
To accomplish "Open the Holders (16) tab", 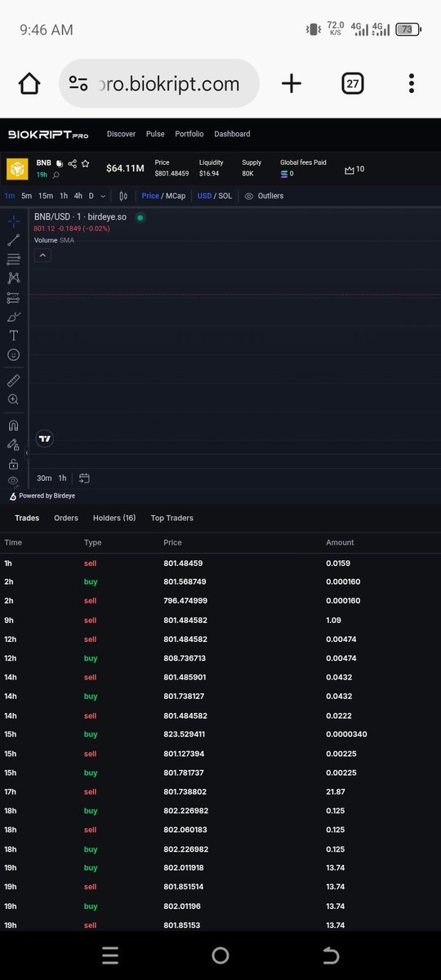I will tap(114, 518).
